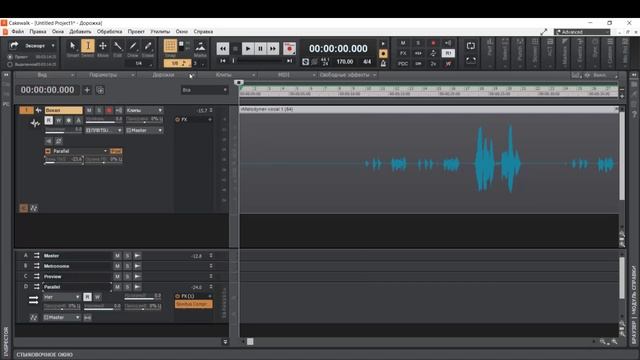Select the Select (I-beam) tool
The width and height of the screenshot is (640, 360).
88,46
